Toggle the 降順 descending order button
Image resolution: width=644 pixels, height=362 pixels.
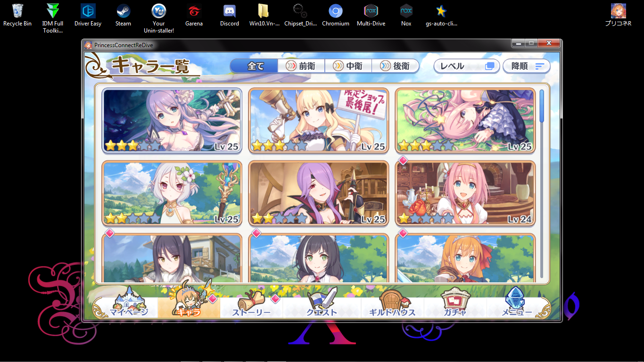[x=527, y=66]
